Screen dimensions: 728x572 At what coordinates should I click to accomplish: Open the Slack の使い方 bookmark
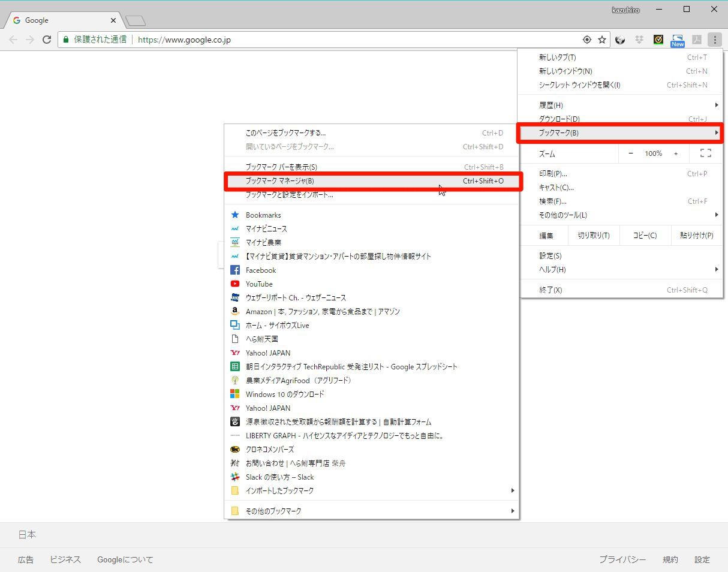(x=372, y=477)
